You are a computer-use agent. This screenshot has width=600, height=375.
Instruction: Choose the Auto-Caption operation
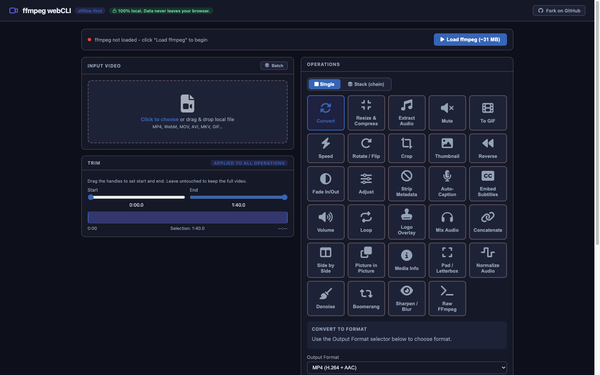(x=447, y=184)
